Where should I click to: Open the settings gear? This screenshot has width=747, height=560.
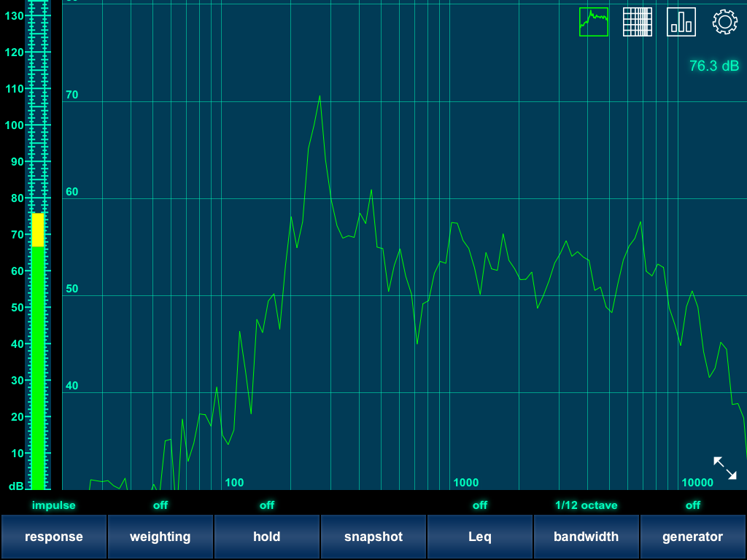pyautogui.click(x=724, y=22)
